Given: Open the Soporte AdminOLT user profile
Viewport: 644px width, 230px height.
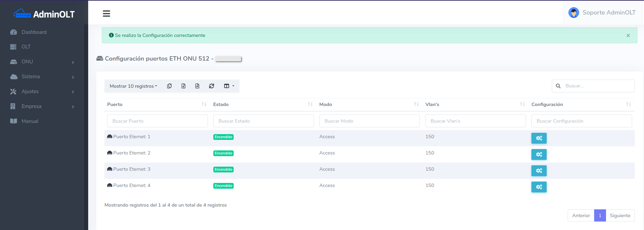Looking at the screenshot, I should [x=602, y=13].
